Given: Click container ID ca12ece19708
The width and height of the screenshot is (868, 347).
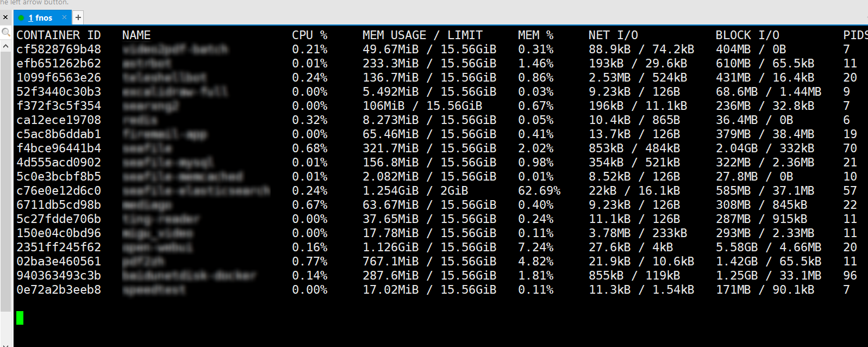Looking at the screenshot, I should pyautogui.click(x=59, y=120).
